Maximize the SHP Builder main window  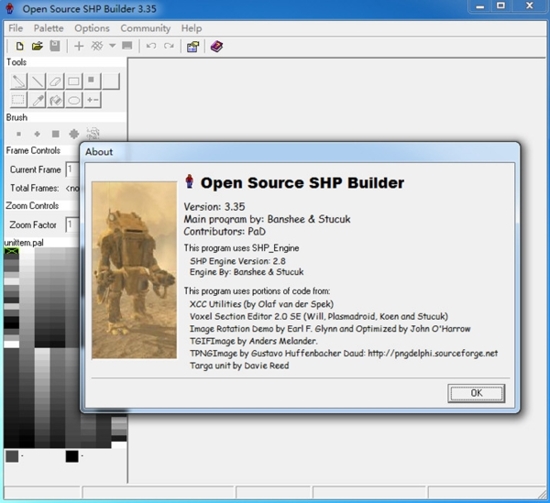(x=501, y=6)
